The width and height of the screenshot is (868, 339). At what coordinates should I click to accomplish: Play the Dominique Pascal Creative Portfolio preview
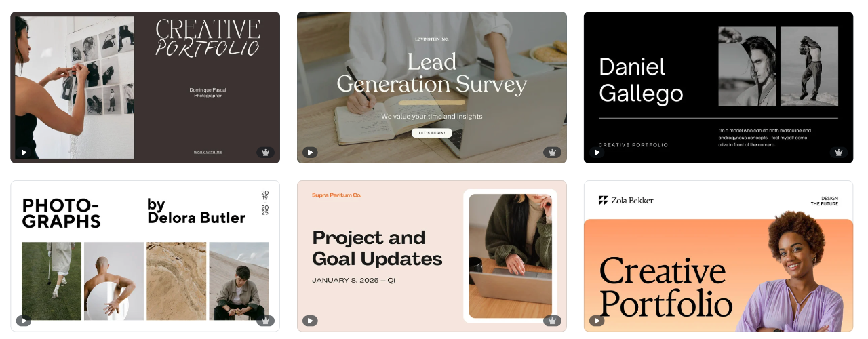(x=24, y=153)
